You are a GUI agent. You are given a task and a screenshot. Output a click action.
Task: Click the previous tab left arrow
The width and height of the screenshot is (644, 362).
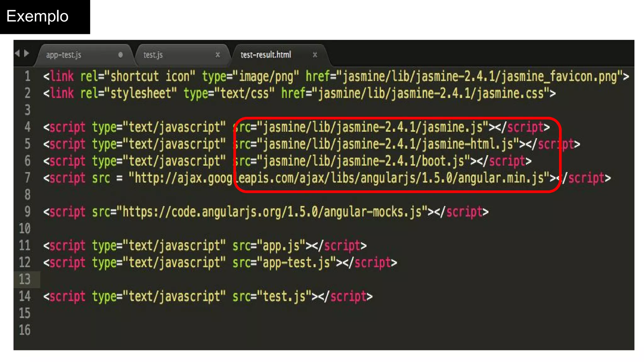17,53
